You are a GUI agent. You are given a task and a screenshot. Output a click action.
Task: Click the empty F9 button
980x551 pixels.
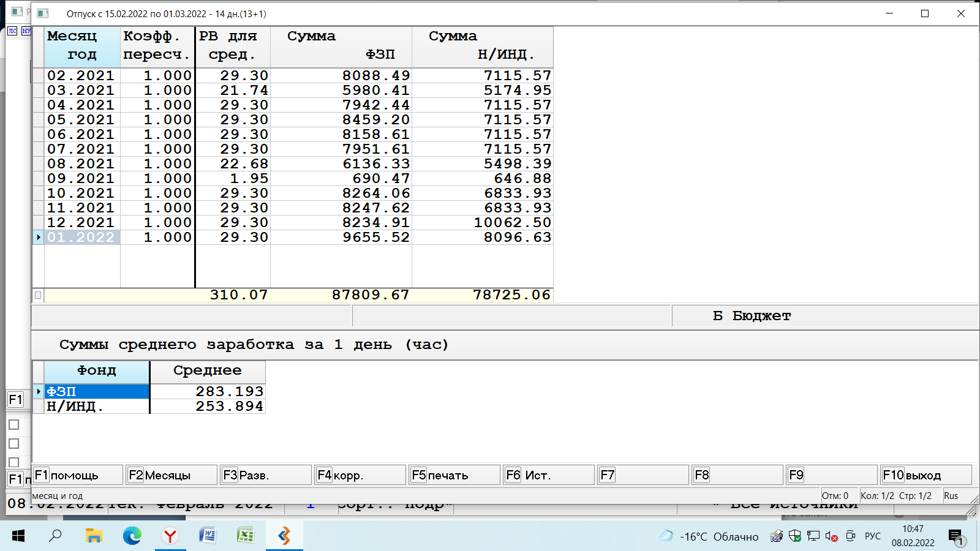tap(832, 475)
